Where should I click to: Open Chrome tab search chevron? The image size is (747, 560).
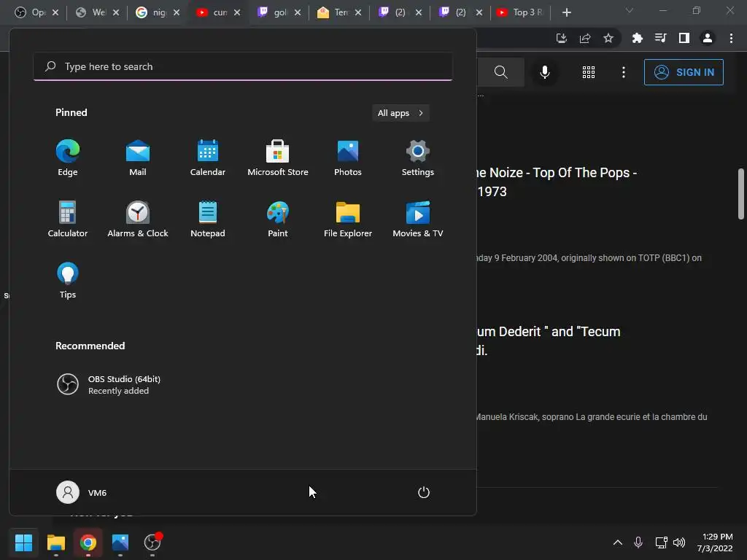(630, 10)
